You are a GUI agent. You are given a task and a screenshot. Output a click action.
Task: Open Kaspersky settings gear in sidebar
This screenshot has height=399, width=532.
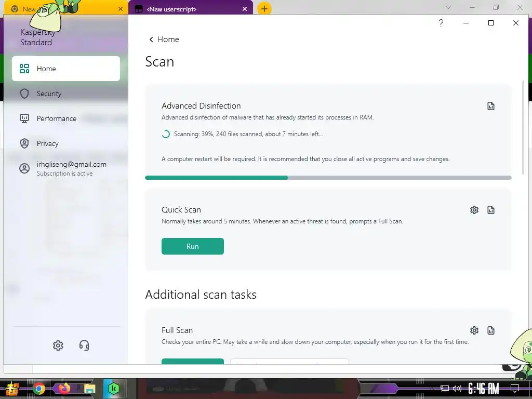click(58, 345)
